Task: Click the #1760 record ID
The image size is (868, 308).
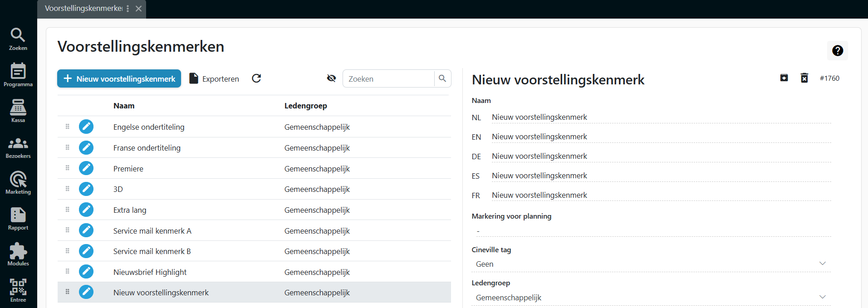Action: click(x=829, y=78)
